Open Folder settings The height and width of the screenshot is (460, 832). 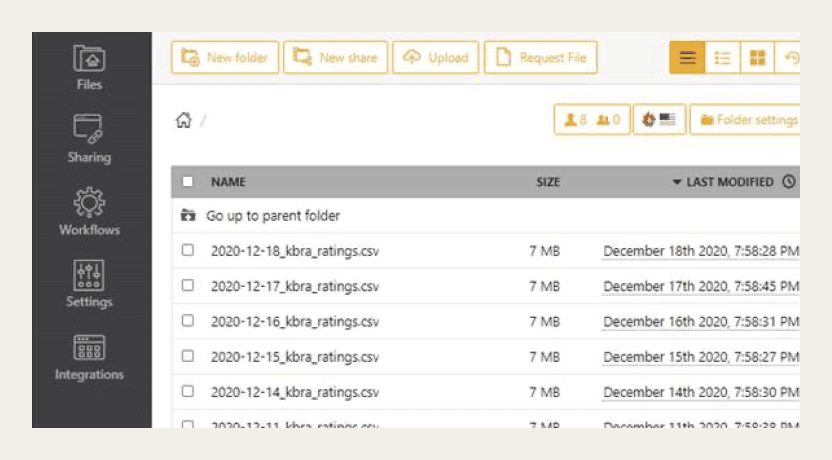point(745,119)
